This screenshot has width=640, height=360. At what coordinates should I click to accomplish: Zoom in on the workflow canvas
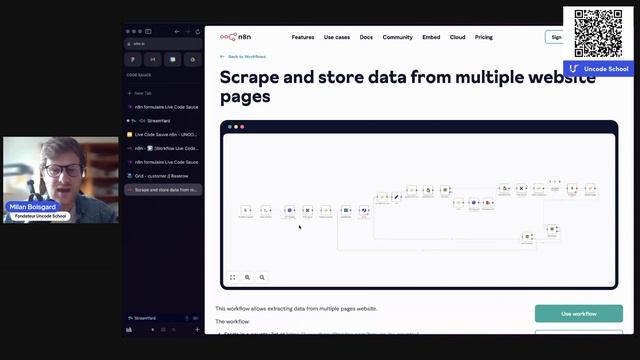tap(247, 278)
